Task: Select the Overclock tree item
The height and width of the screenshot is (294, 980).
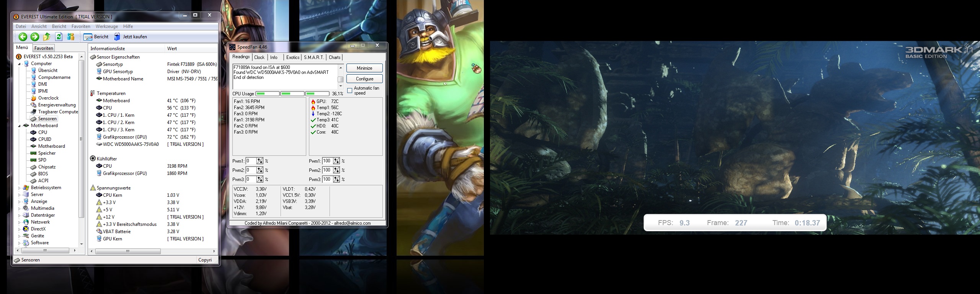Action: [x=48, y=98]
